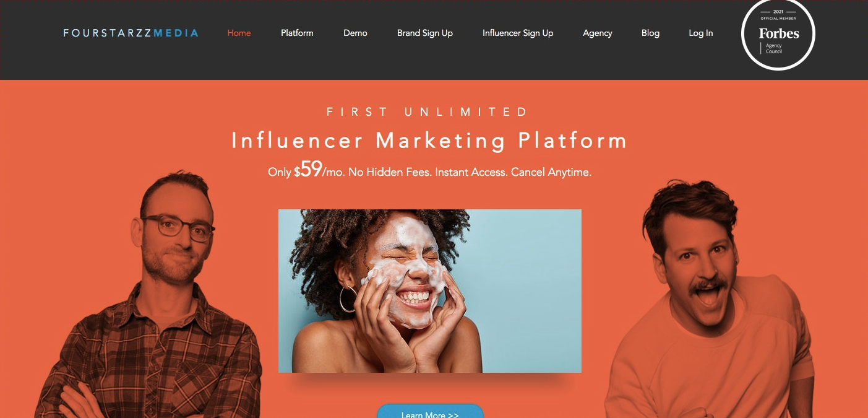The width and height of the screenshot is (868, 418).
Task: Select Brand Sign Up in navigation
Action: (425, 33)
